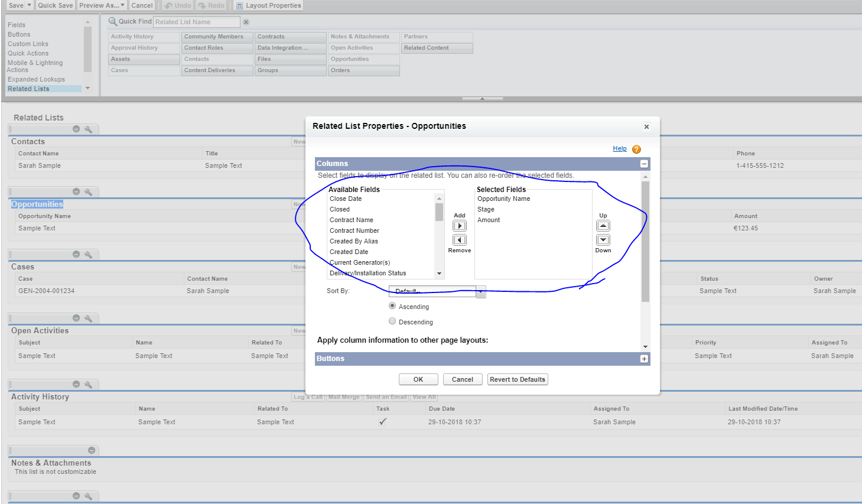862x504 pixels.
Task: Expand the Buttons section
Action: click(644, 359)
